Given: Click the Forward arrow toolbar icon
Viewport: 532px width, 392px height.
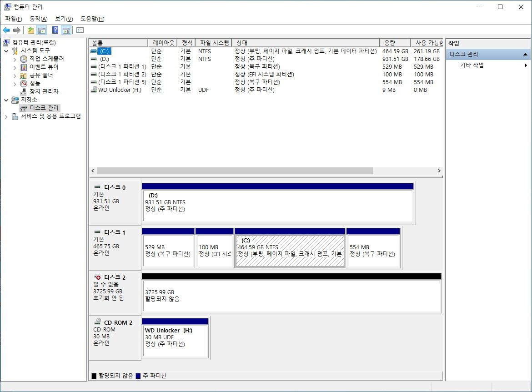Looking at the screenshot, I should point(17,30).
